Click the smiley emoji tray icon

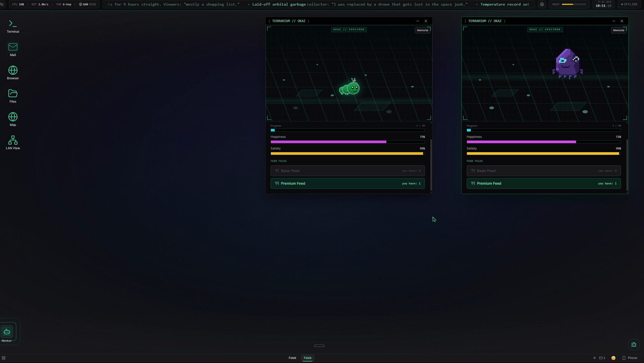[x=613, y=358]
